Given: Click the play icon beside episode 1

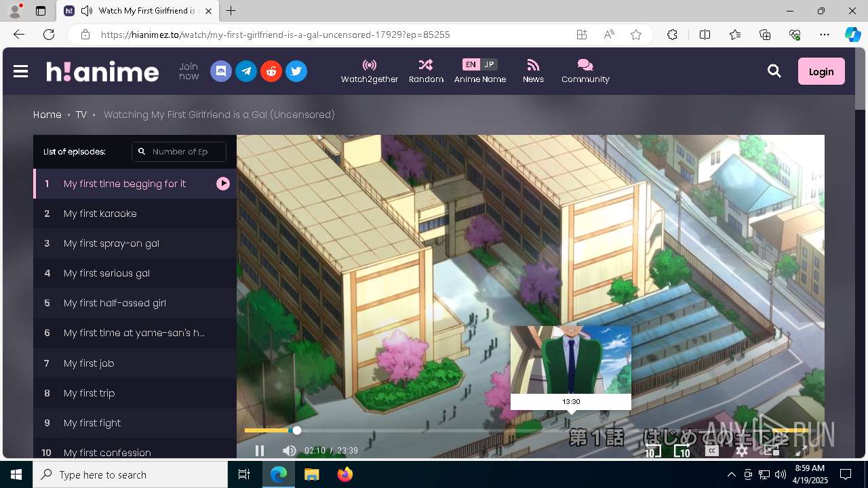Looking at the screenshot, I should pyautogui.click(x=223, y=184).
